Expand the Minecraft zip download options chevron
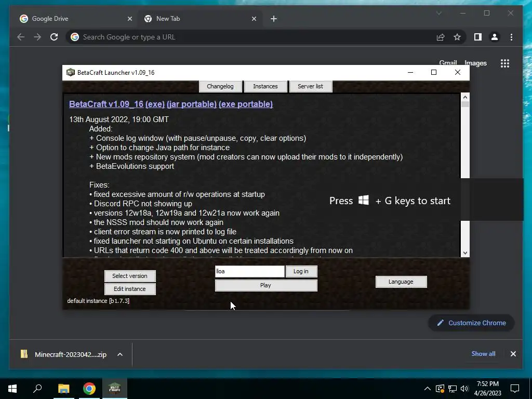 (120, 354)
